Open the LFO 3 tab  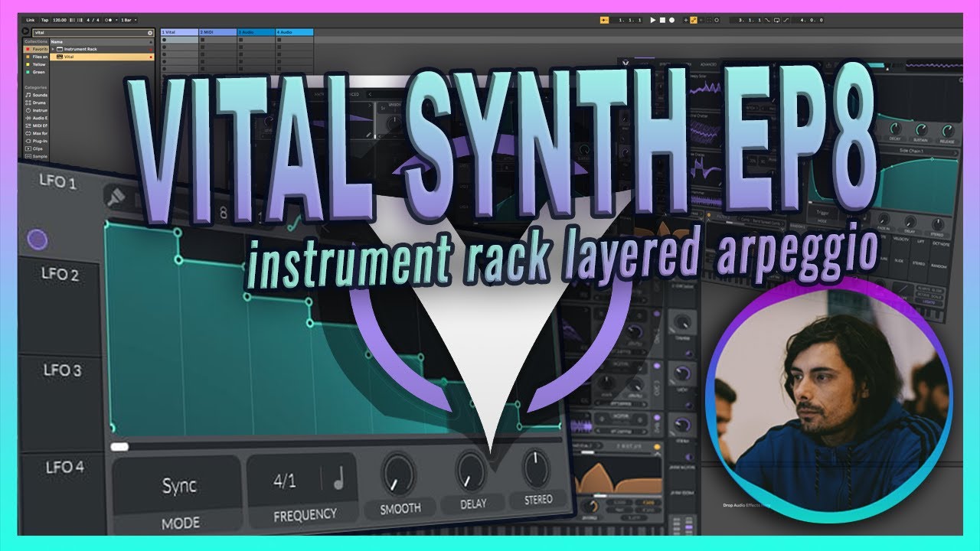tap(62, 370)
